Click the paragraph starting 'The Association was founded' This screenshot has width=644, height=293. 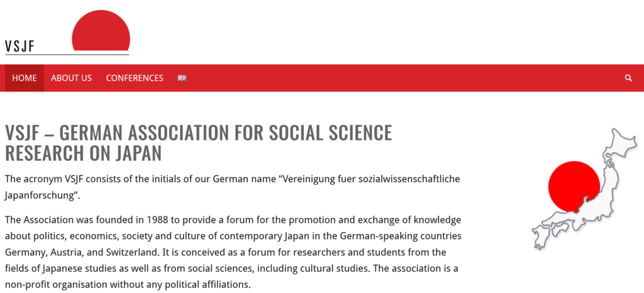(x=233, y=252)
